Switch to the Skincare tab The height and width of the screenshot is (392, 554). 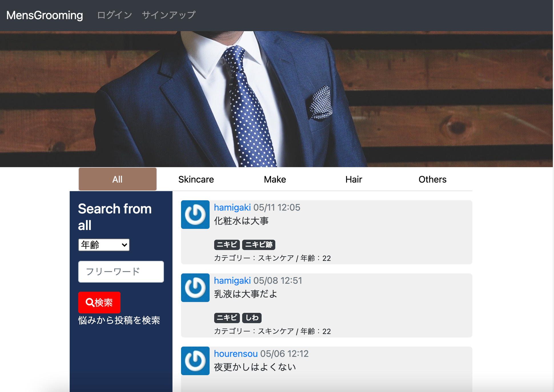point(196,179)
